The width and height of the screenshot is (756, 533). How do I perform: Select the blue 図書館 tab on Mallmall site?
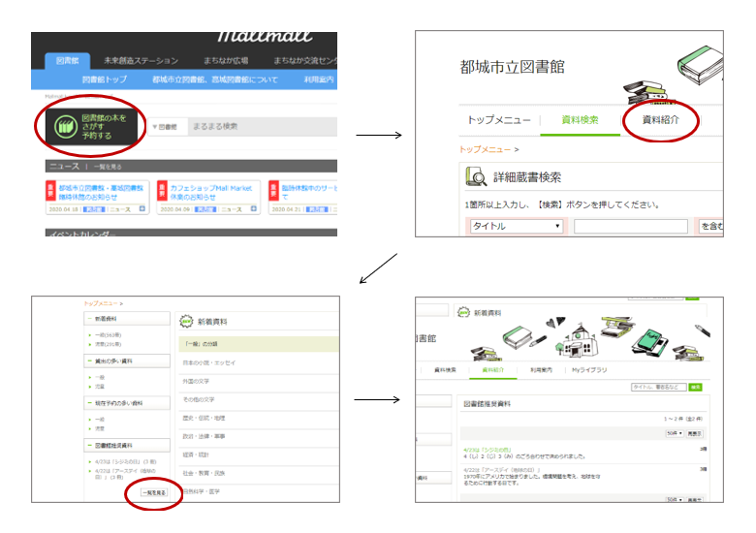pyautogui.click(x=68, y=61)
